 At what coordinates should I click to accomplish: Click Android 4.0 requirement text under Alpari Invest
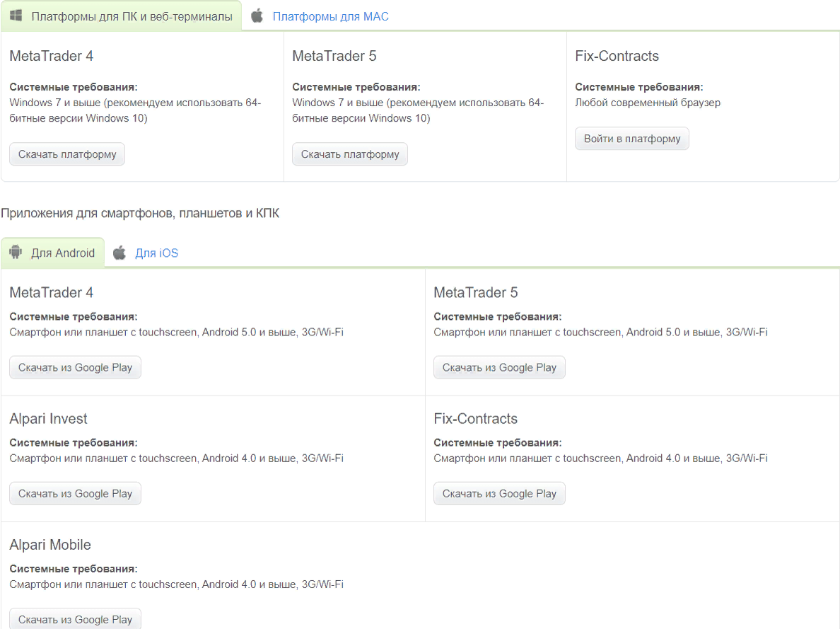[x=176, y=458]
